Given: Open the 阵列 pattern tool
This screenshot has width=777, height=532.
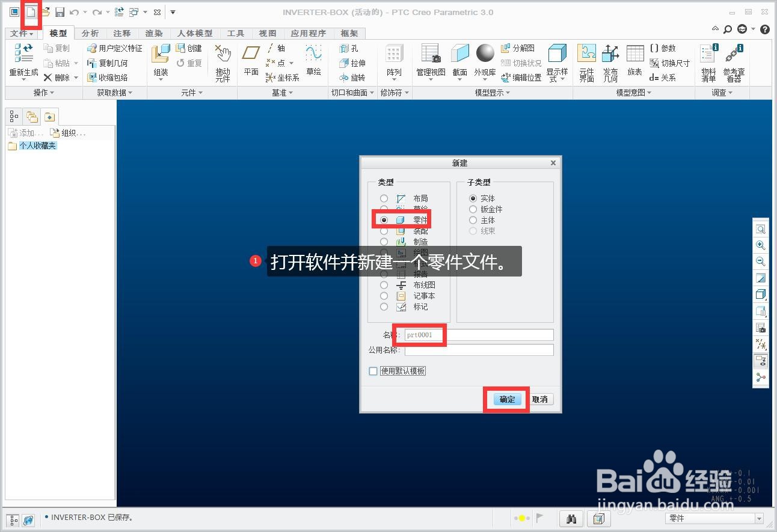Looking at the screenshot, I should (394, 54).
